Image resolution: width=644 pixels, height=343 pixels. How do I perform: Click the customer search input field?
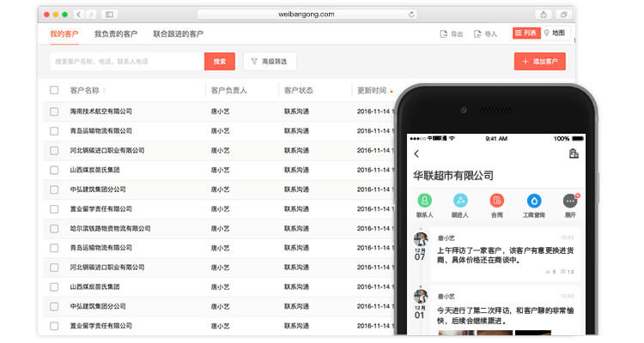click(126, 62)
